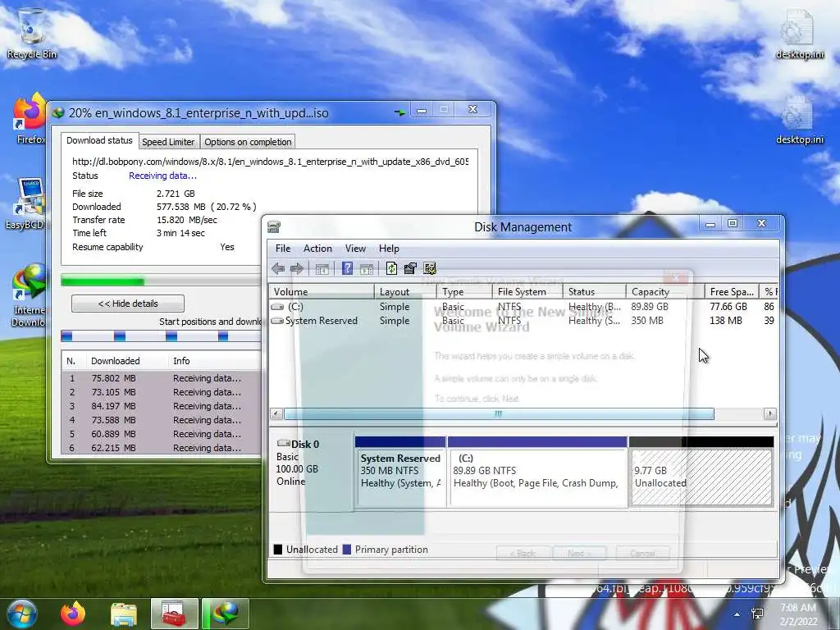
Task: Switch to the Download status tab
Action: [x=99, y=140]
